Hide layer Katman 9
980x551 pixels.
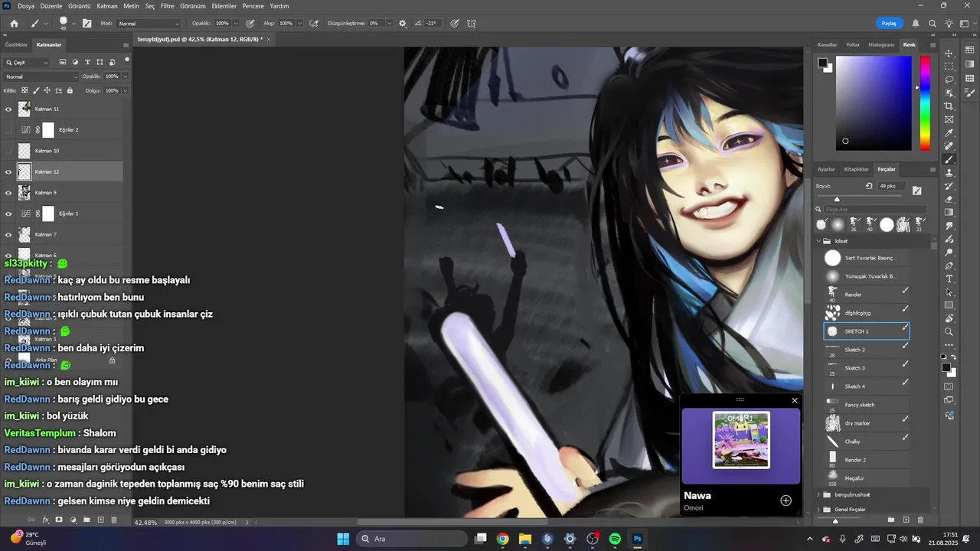8,193
